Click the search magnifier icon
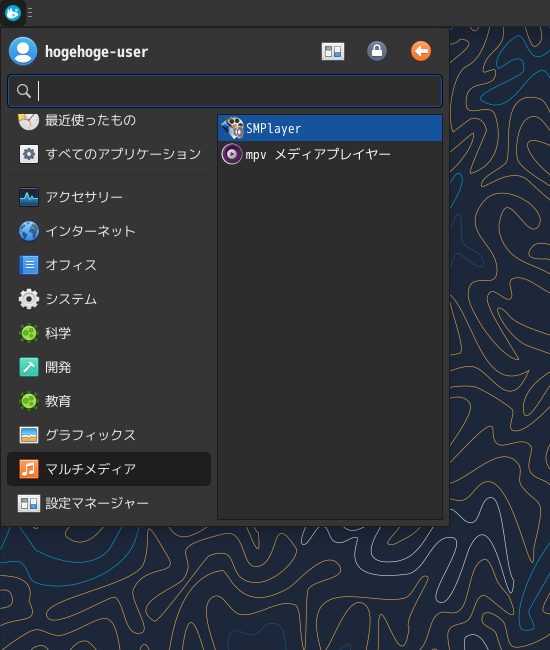Image resolution: width=550 pixels, height=650 pixels. (24, 91)
